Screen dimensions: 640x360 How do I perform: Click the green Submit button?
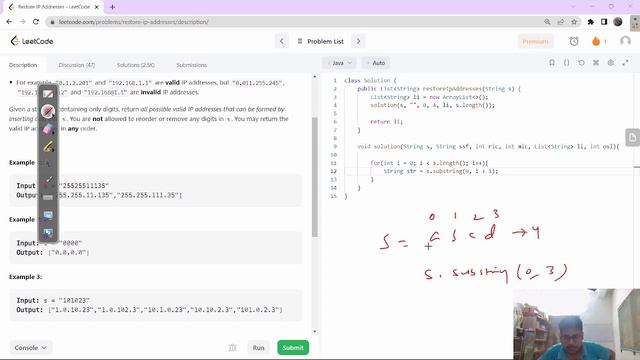click(293, 348)
